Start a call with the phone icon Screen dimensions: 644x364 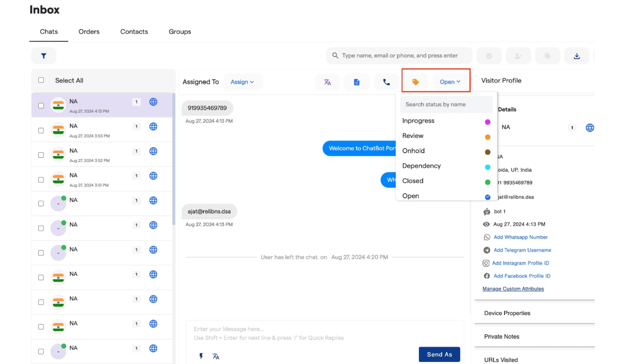click(x=386, y=82)
